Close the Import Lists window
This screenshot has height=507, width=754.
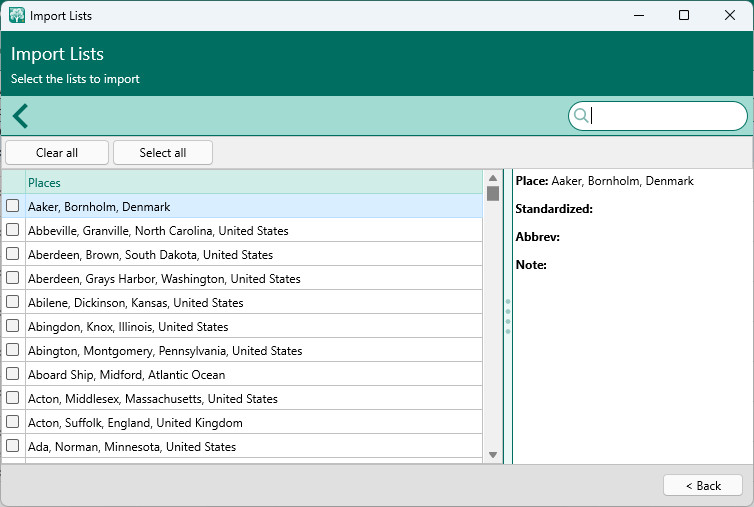coord(729,15)
